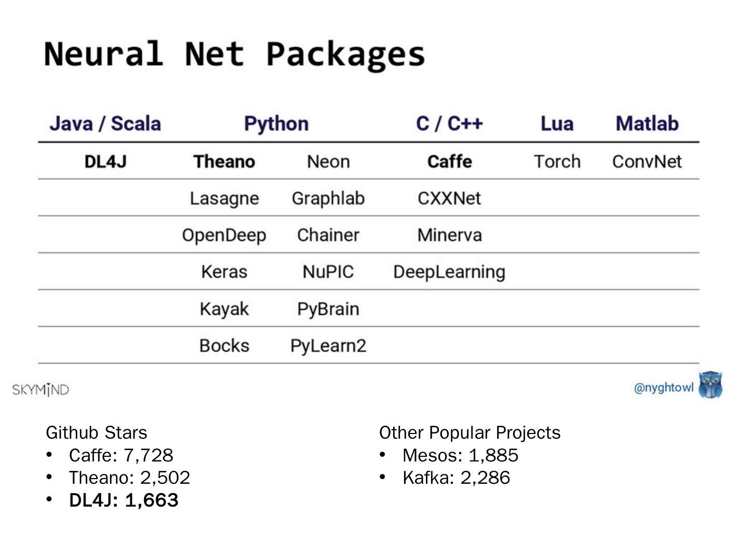Screen dimensions: 747x560
Task: Open the @nyghtowl handle link
Action: [663, 387]
